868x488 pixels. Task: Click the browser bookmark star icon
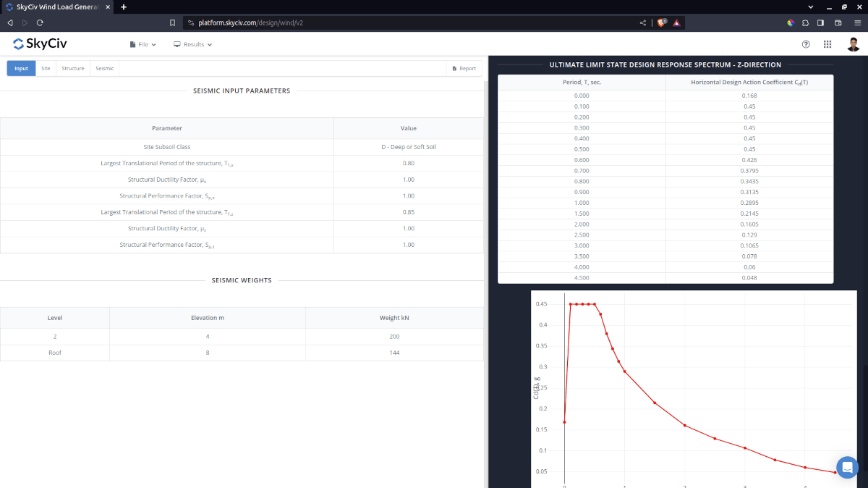pos(171,22)
